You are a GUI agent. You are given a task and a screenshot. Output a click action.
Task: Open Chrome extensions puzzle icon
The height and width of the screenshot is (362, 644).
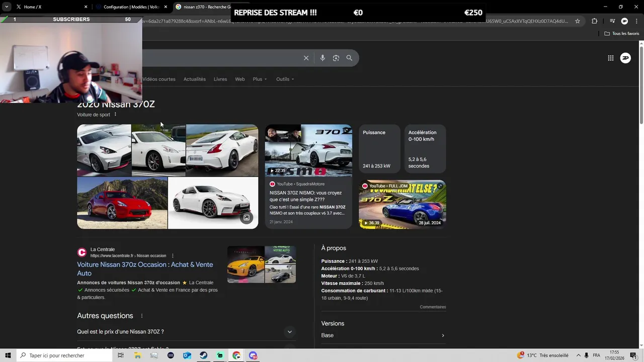595,21
